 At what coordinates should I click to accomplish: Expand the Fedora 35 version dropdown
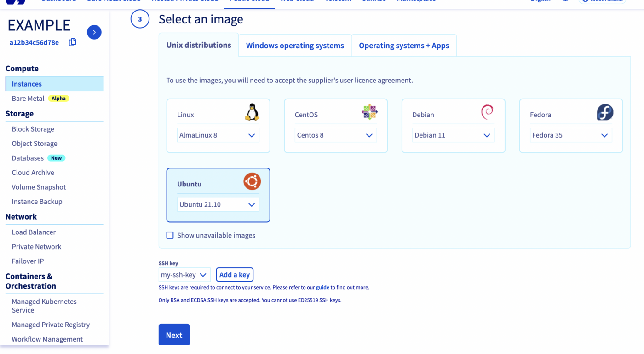tap(570, 135)
